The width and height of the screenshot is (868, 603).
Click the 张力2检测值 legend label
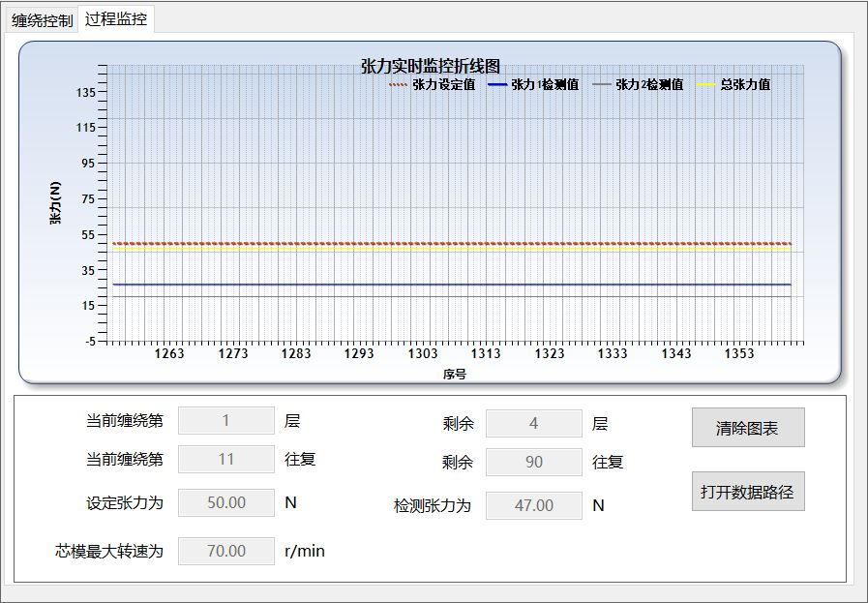[649, 85]
